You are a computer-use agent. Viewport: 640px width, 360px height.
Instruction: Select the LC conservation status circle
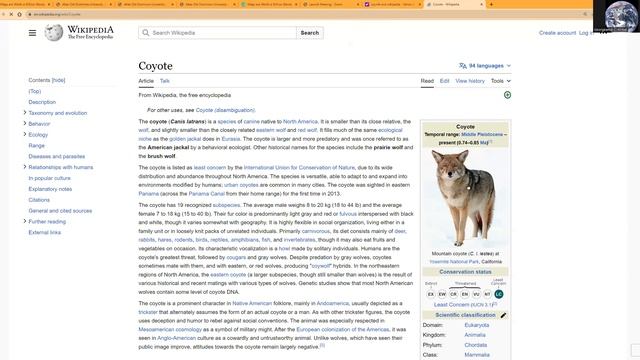[499, 294]
